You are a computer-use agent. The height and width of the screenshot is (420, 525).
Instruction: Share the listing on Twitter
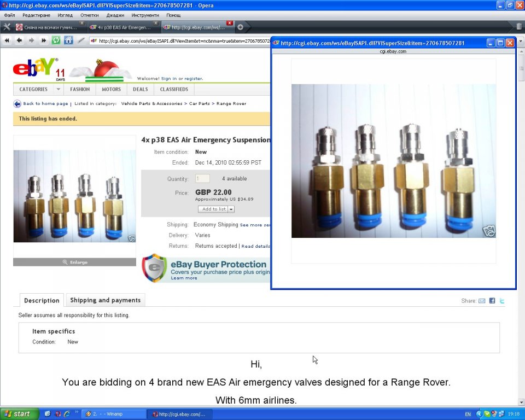[x=502, y=301]
